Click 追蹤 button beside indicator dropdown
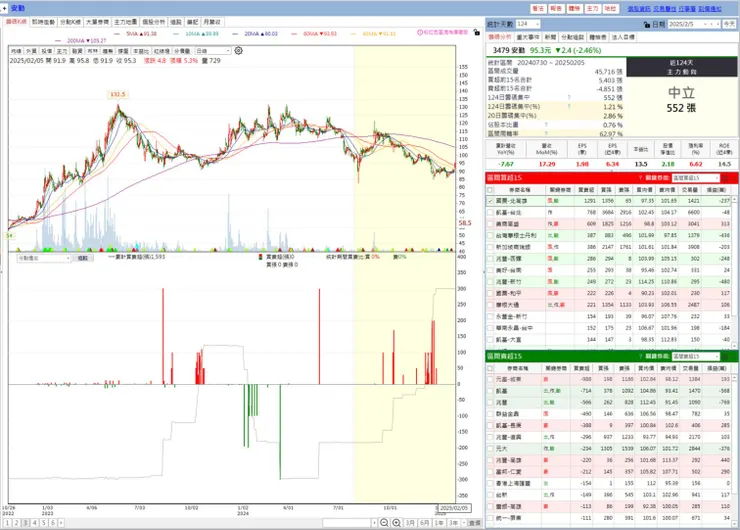740x530 pixels. click(x=83, y=258)
